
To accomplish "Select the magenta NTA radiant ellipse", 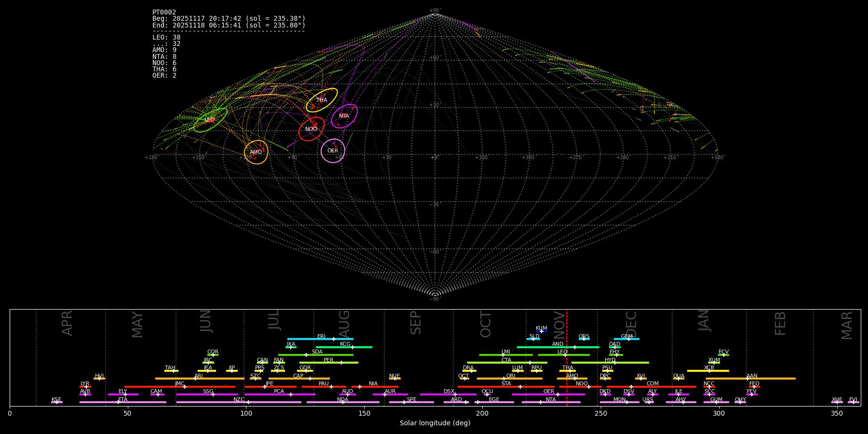I will [344, 116].
